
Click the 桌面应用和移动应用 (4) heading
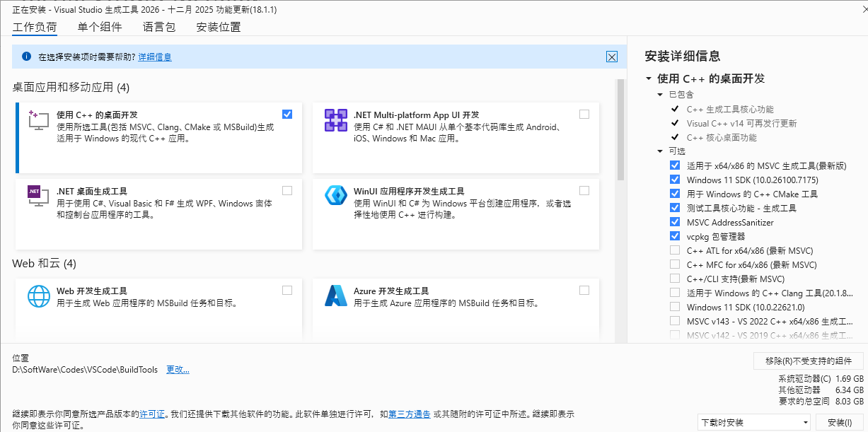tap(71, 87)
